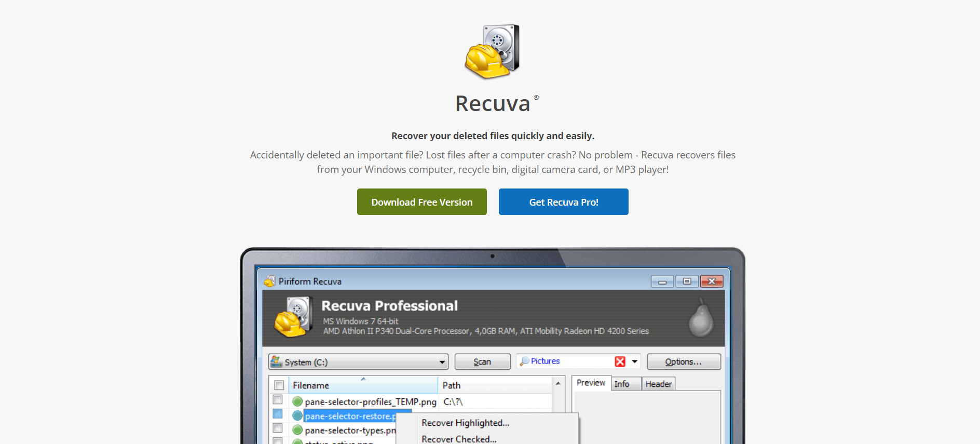Screen dimensions: 980x444
Task: Minimize the Piriform Recuva window
Action: click(662, 281)
